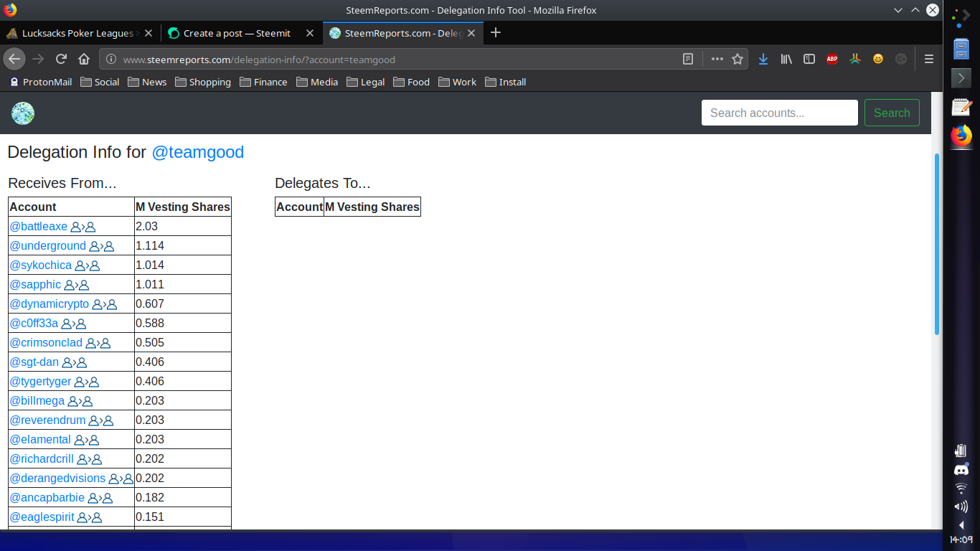Image resolution: width=980 pixels, height=551 pixels.
Task: Open the Install bookmarks folder
Action: click(x=505, y=82)
